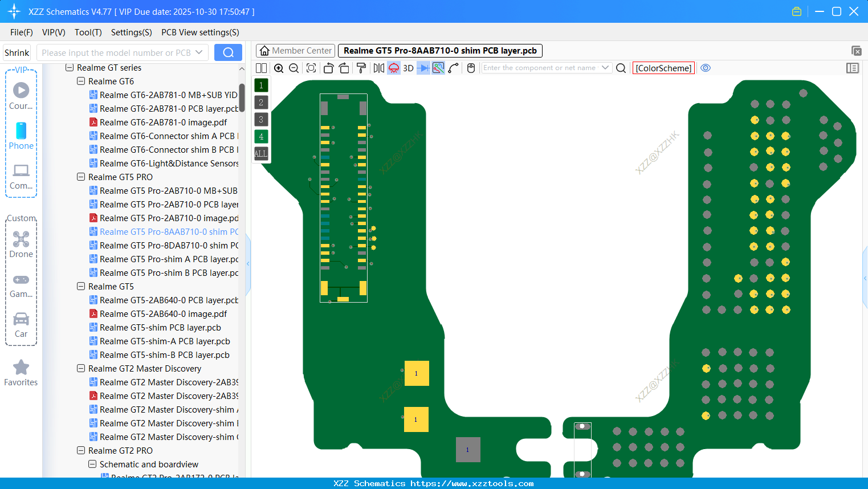Image resolution: width=868 pixels, height=489 pixels.
Task: Open the Settings(S) menu
Action: click(x=131, y=32)
